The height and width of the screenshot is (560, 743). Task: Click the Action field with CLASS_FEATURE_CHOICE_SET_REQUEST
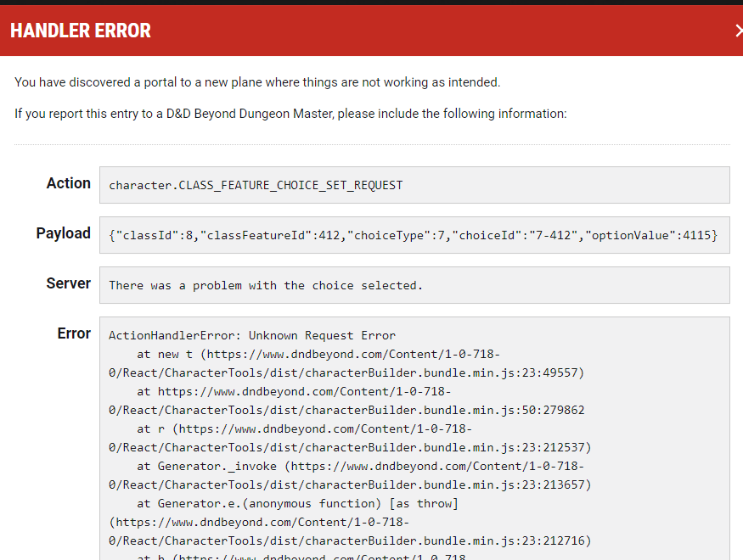coord(414,185)
